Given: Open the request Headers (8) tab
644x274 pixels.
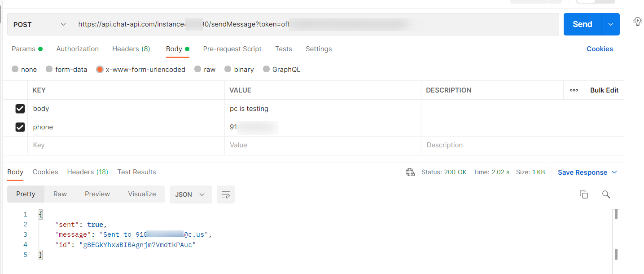Looking at the screenshot, I should [x=131, y=49].
